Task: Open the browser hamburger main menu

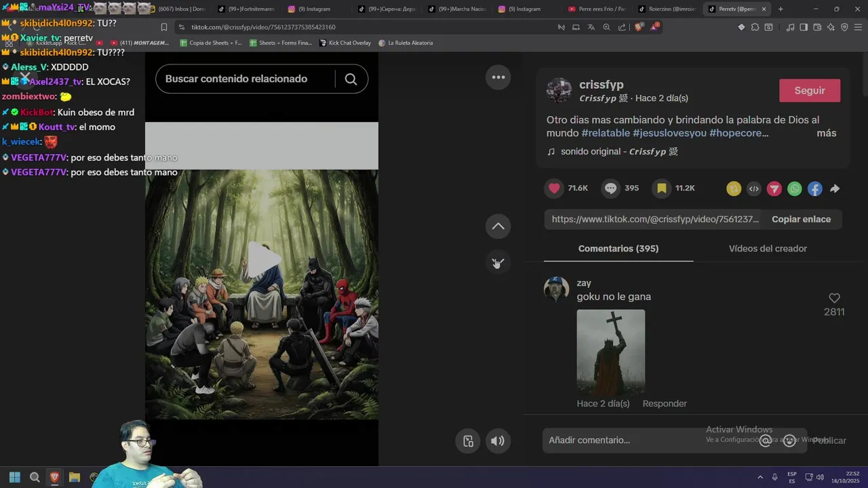Action: coord(858,27)
